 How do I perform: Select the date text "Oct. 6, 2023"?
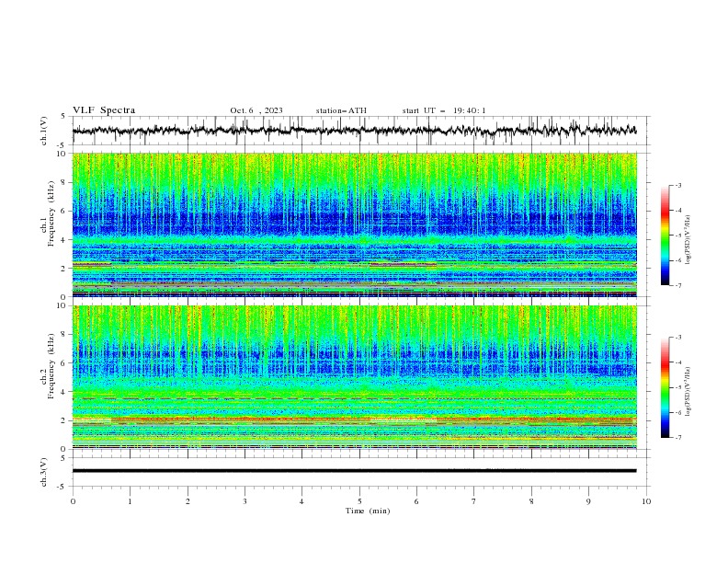point(256,110)
